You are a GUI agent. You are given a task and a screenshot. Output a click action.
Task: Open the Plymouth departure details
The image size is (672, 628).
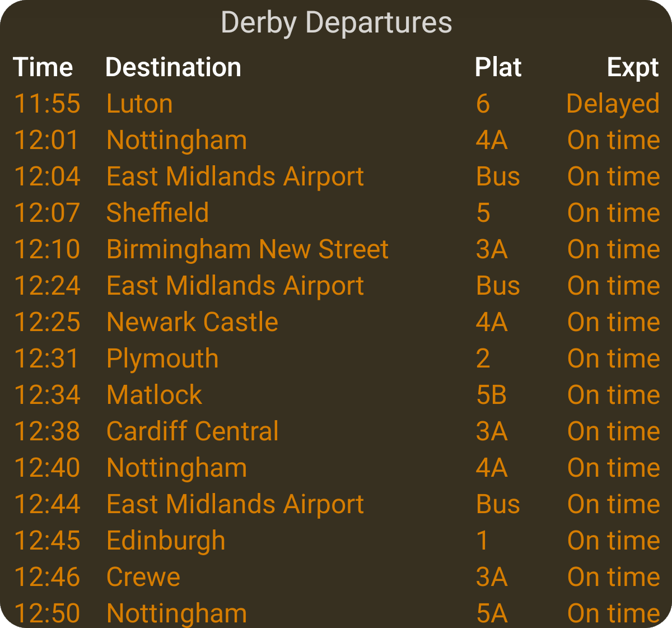click(162, 359)
